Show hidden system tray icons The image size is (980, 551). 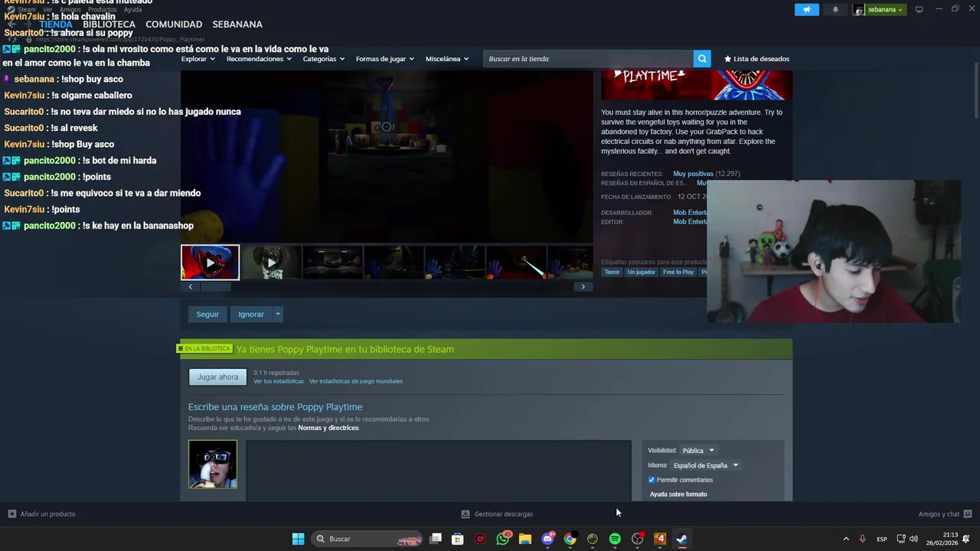(846, 539)
